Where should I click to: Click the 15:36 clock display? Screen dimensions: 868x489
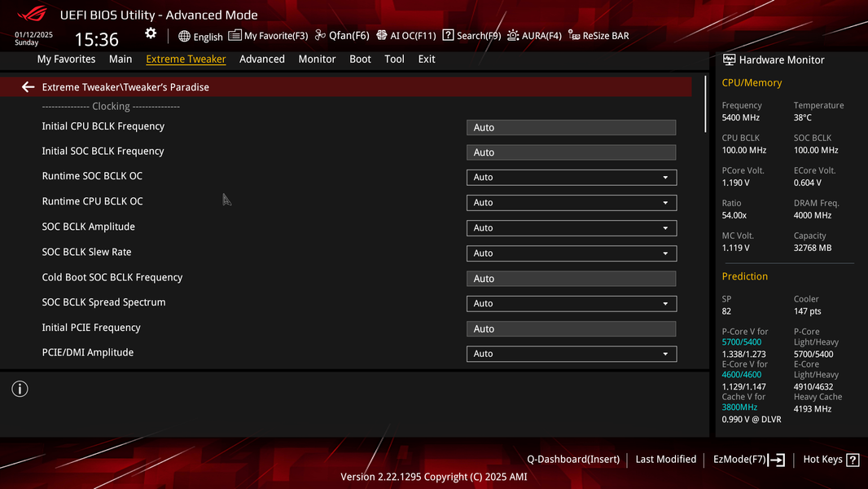(96, 39)
